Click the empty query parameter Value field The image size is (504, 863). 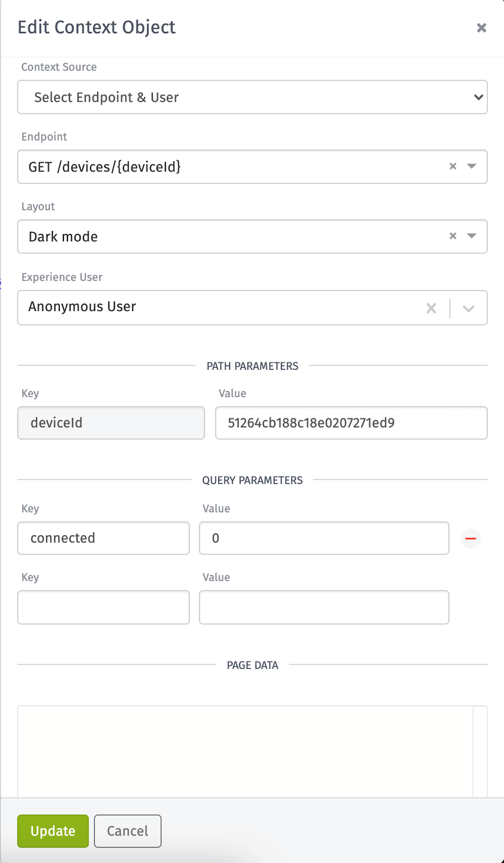tap(324, 607)
